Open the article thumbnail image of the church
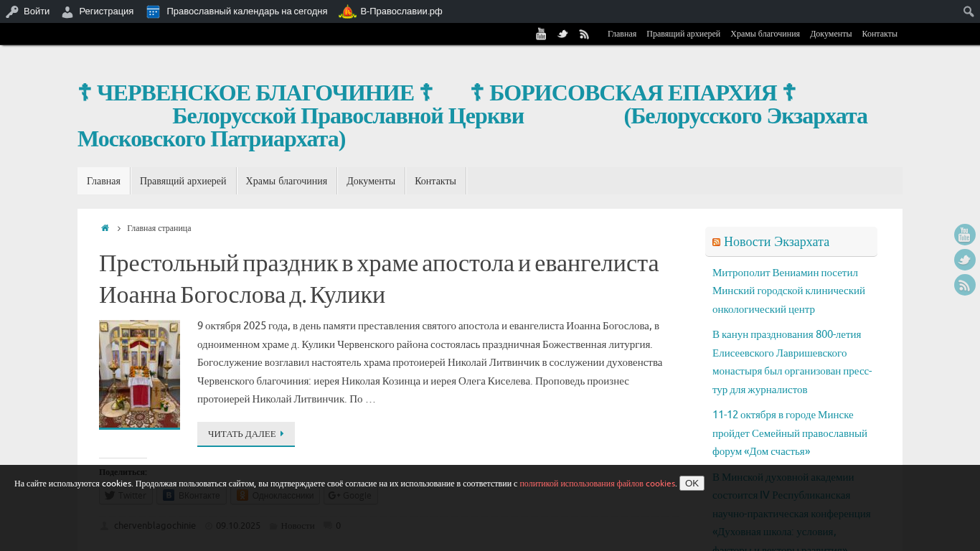The height and width of the screenshot is (551, 980). click(x=139, y=374)
